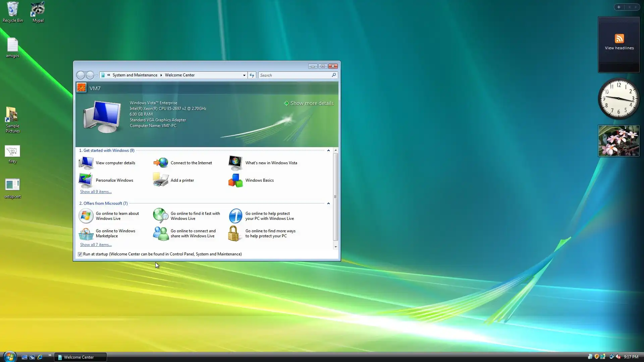Collapse Get started with Windows section
The width and height of the screenshot is (644, 362).
(x=328, y=150)
